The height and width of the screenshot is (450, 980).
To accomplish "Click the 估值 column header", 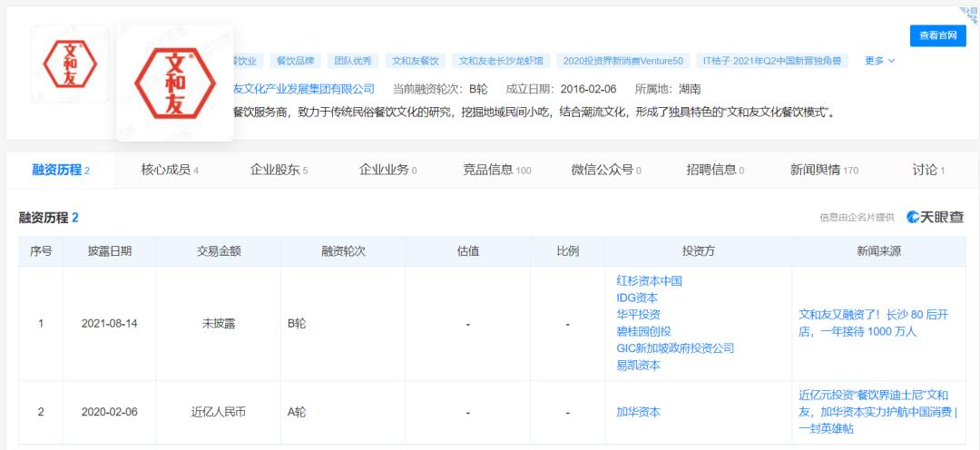I will pyautogui.click(x=467, y=251).
